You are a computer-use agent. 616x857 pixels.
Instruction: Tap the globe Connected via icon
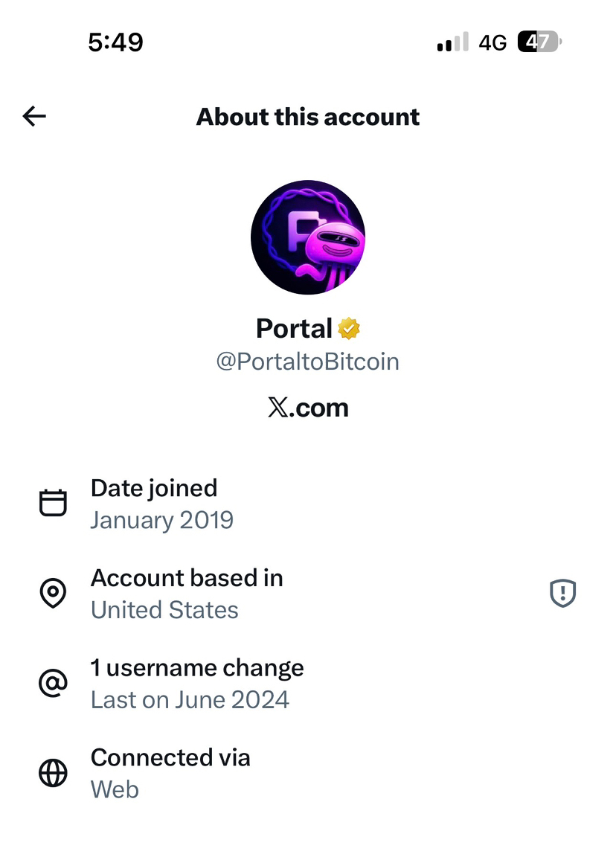53,774
